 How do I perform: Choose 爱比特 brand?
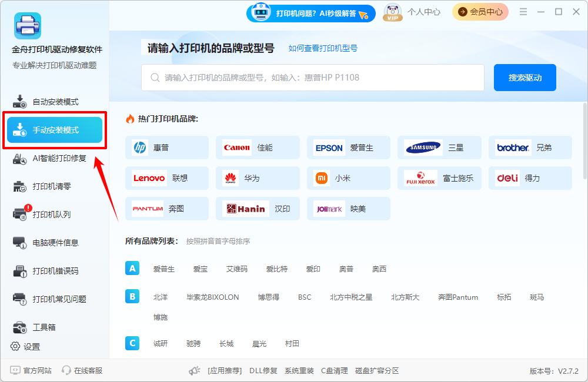277,269
